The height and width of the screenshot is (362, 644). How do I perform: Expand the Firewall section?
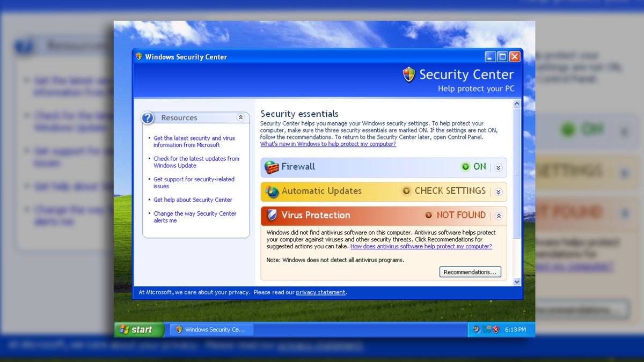point(498,167)
